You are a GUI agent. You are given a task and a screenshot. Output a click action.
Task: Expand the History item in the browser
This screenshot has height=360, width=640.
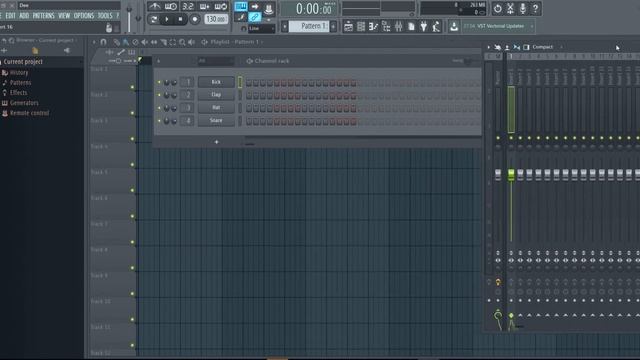click(19, 73)
